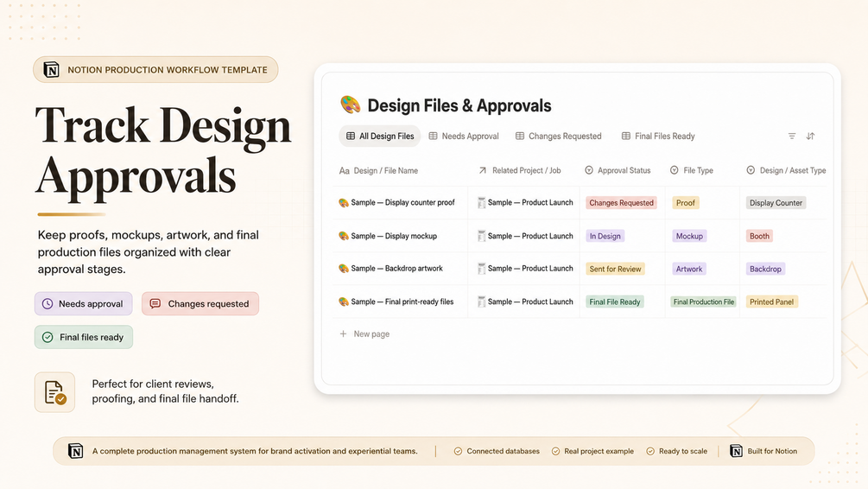Click the Notion Production Workflow Template badge
This screenshot has width=868, height=489.
(x=155, y=70)
